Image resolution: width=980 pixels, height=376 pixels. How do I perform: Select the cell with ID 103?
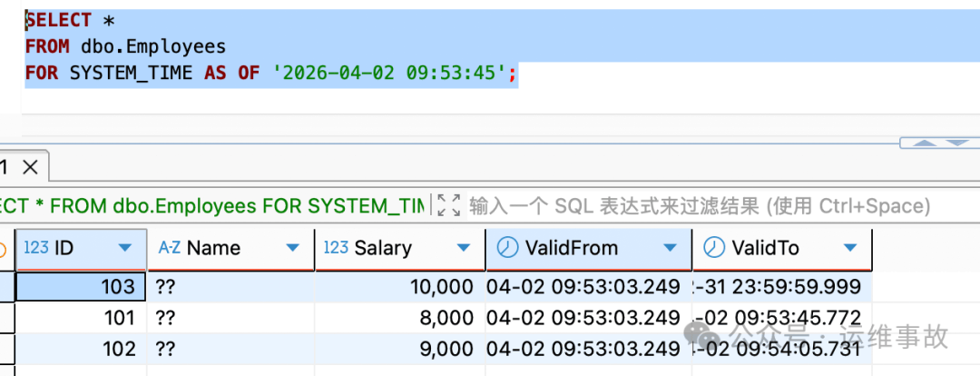[82, 287]
